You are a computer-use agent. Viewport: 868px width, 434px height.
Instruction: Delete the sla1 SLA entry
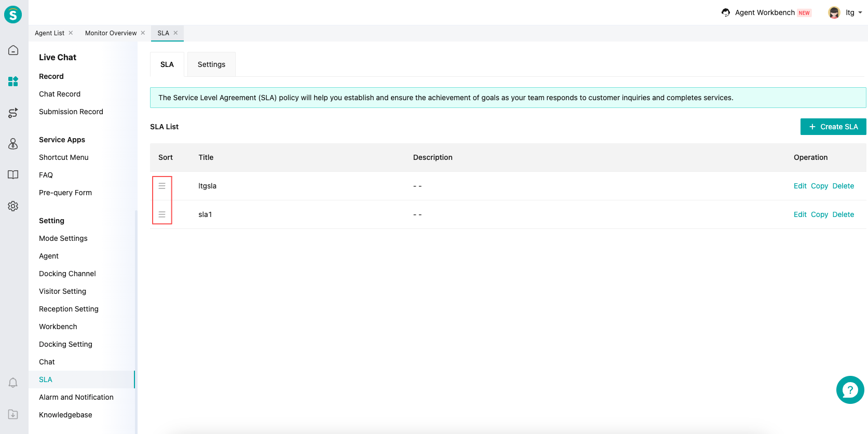[843, 214]
